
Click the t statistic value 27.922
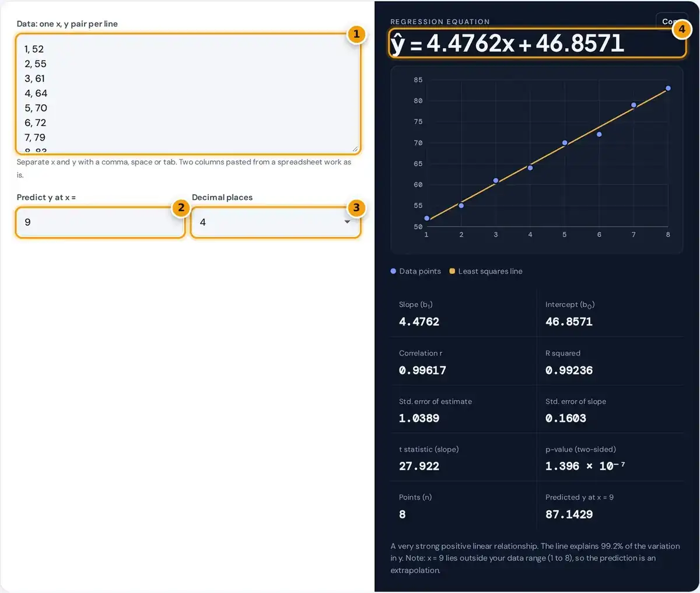click(419, 466)
